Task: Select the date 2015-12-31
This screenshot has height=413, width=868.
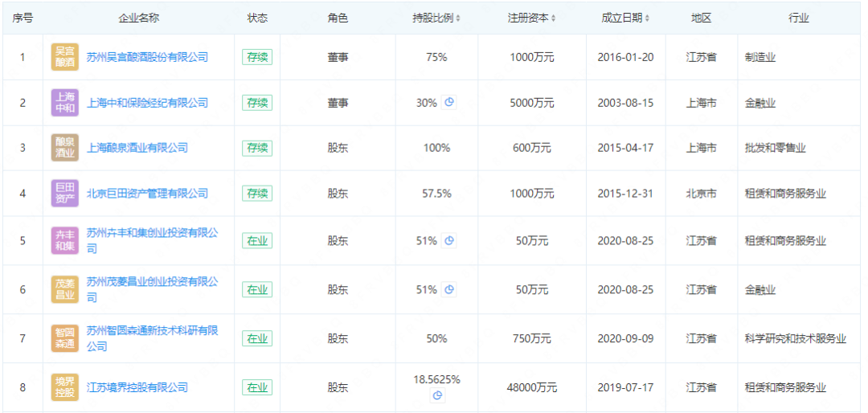Action: click(x=625, y=194)
